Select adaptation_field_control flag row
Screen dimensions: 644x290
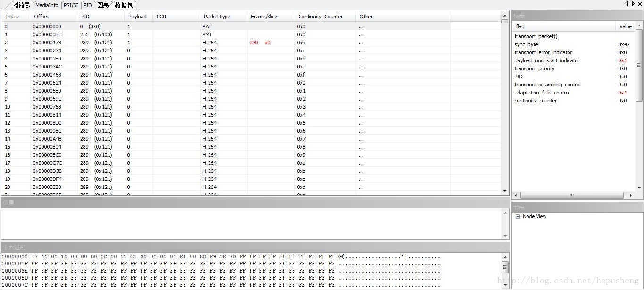[573, 93]
